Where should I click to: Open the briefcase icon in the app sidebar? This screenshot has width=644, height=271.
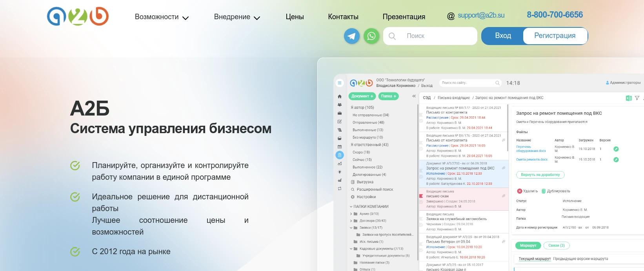[340, 113]
